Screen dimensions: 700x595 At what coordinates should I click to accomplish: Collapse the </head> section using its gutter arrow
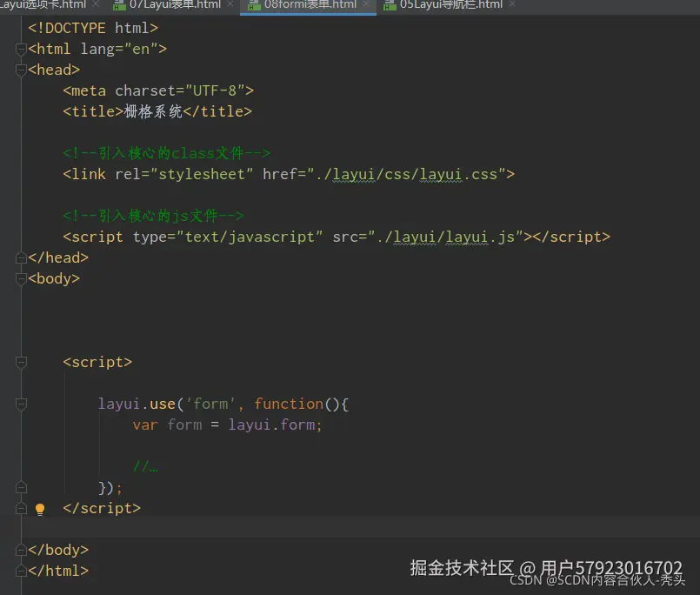click(x=21, y=257)
